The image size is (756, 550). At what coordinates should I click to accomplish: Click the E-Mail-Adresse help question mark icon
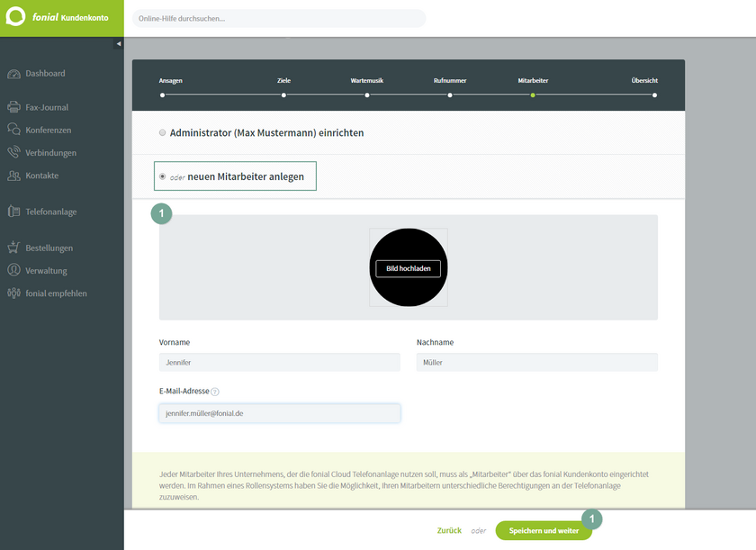click(x=215, y=392)
